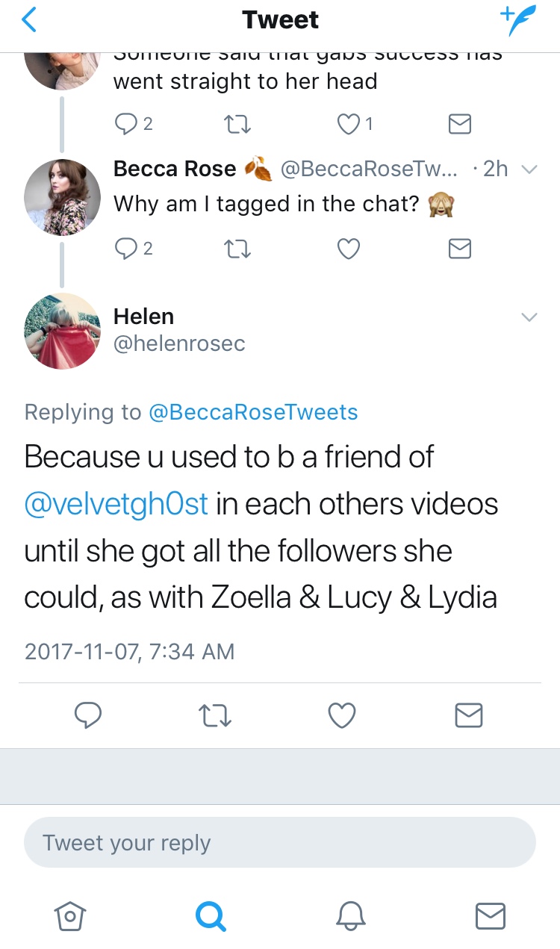Image resolution: width=560 pixels, height=949 pixels.
Task: Compose a new tweet with feather icon
Action: pos(518,20)
